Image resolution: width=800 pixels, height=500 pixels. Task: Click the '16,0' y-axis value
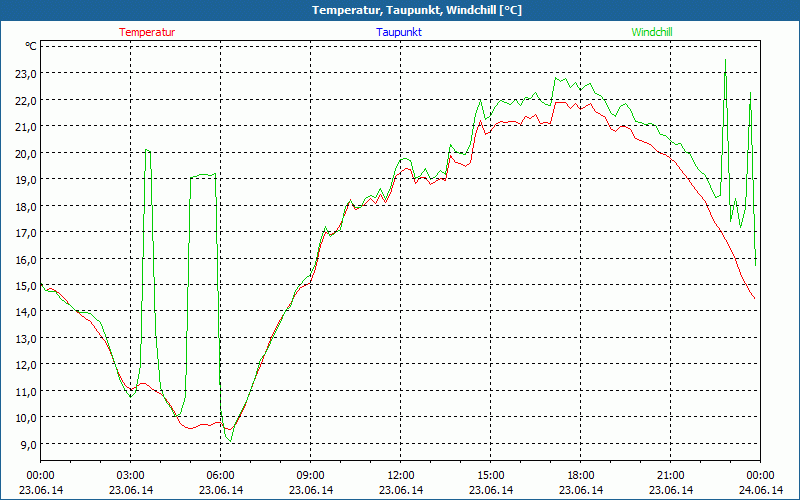pos(26,260)
